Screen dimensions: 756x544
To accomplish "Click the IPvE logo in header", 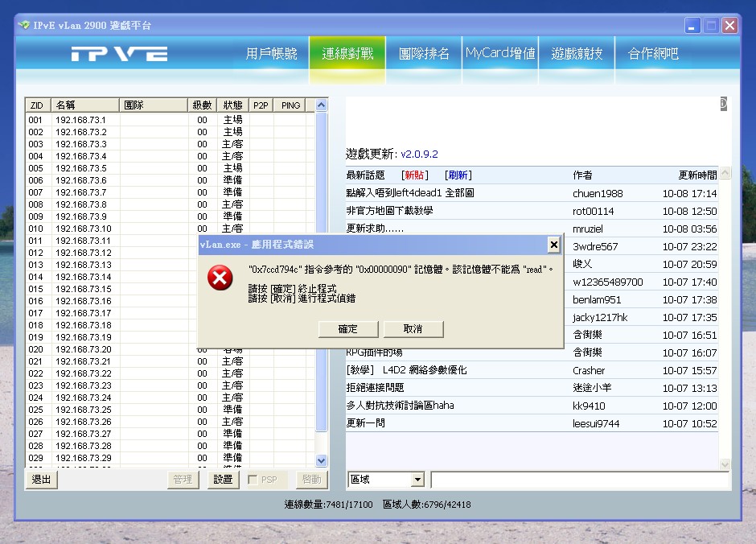I will click(x=119, y=54).
